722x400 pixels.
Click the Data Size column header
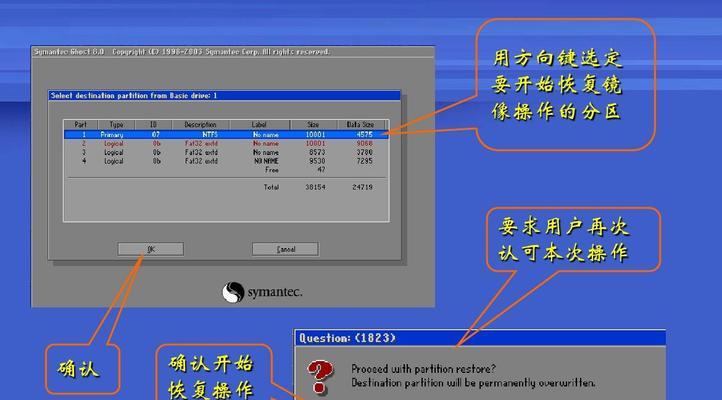point(361,125)
